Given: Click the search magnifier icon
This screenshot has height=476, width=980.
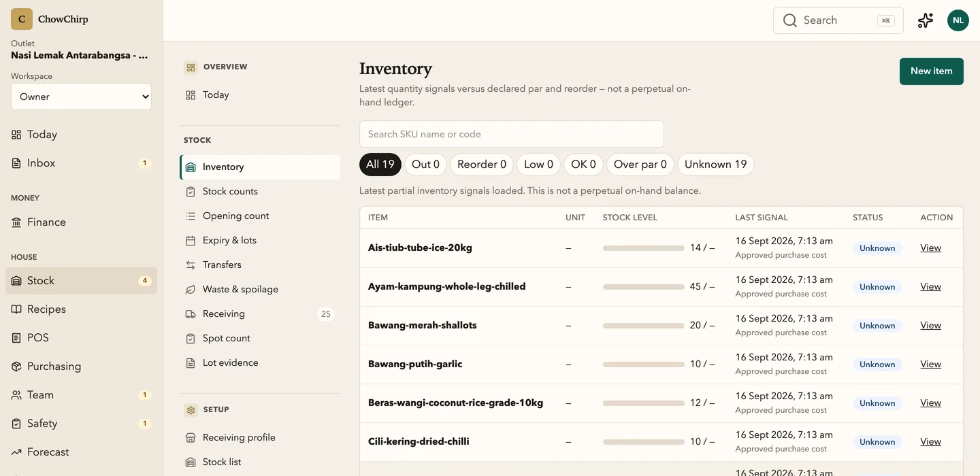Looking at the screenshot, I should click(x=790, y=20).
